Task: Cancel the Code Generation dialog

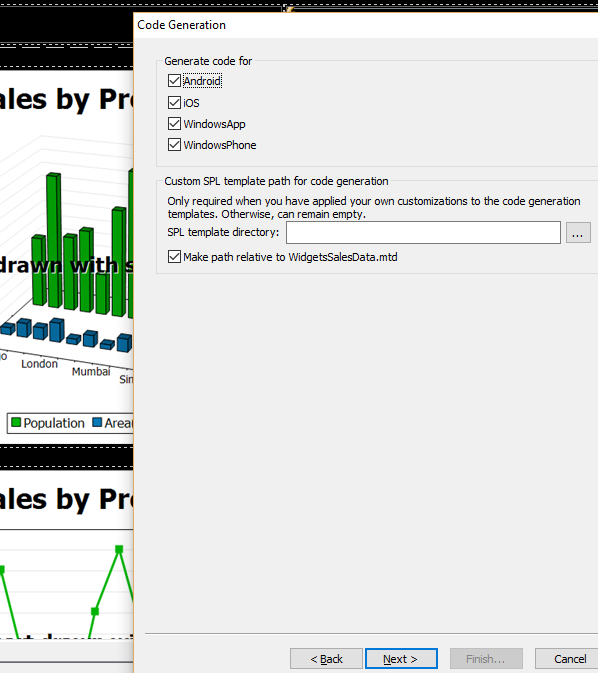Action: click(x=569, y=659)
